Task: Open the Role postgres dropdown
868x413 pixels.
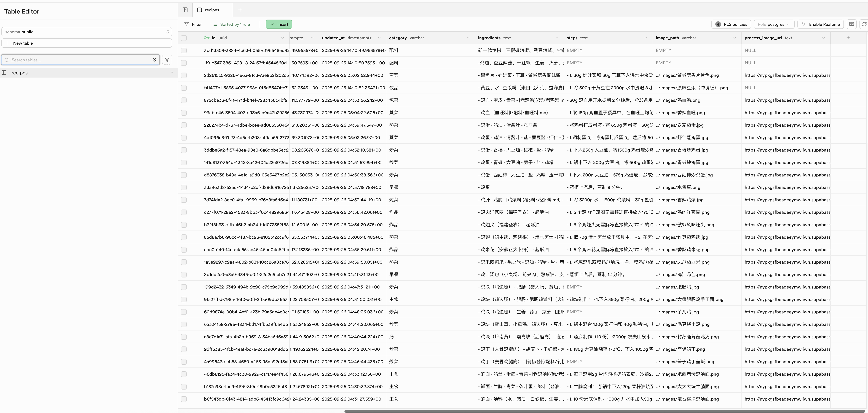Action: pyautogui.click(x=774, y=24)
